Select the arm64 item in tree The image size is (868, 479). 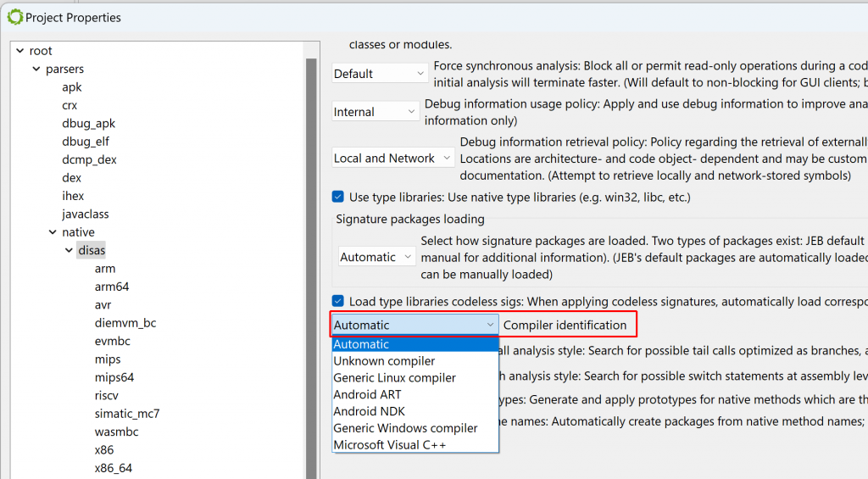(x=112, y=287)
